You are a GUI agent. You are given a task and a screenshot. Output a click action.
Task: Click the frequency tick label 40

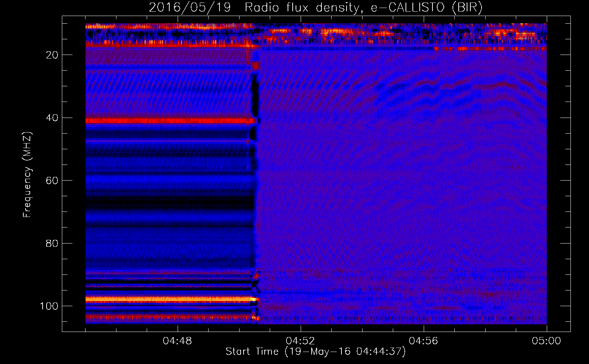click(x=52, y=118)
